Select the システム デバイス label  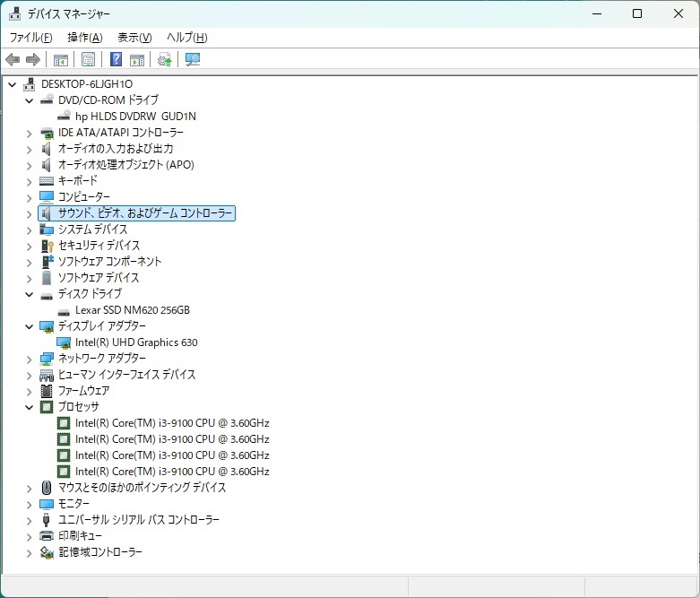tap(93, 230)
